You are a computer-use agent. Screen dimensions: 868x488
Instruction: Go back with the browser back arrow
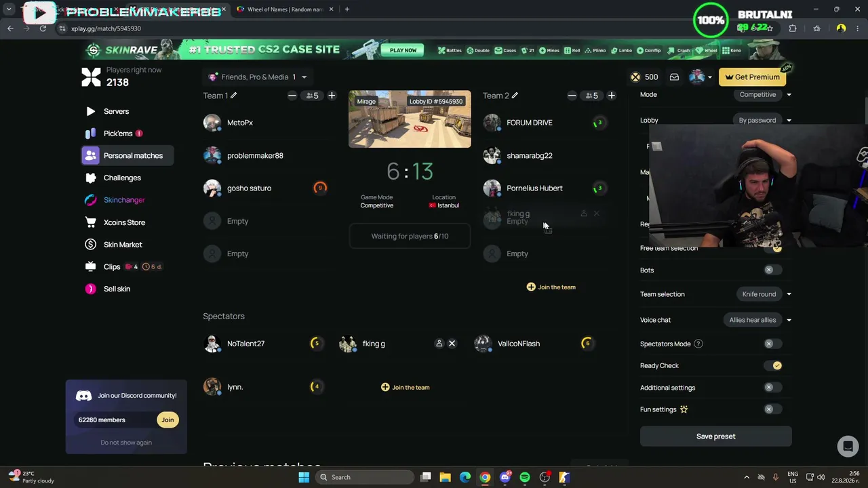point(10,28)
